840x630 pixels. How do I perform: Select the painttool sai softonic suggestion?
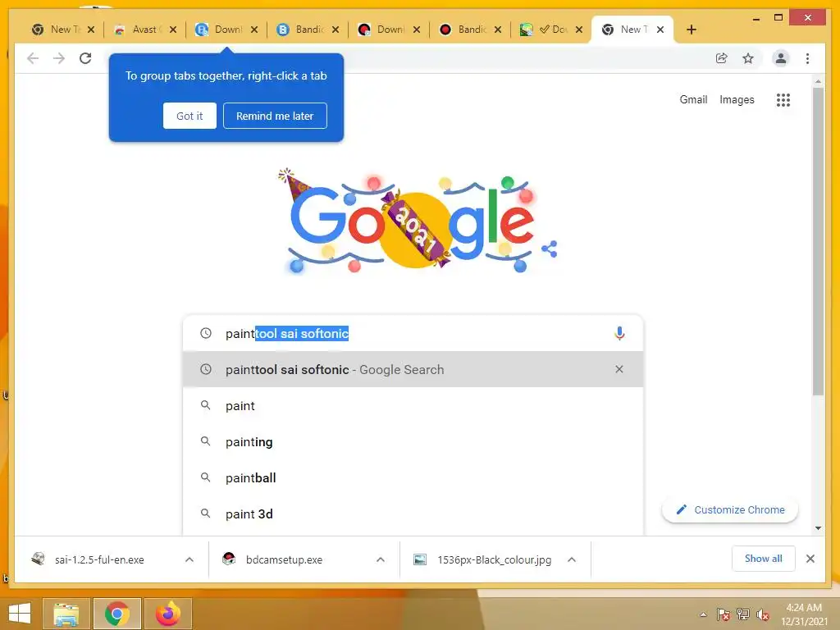pos(413,369)
